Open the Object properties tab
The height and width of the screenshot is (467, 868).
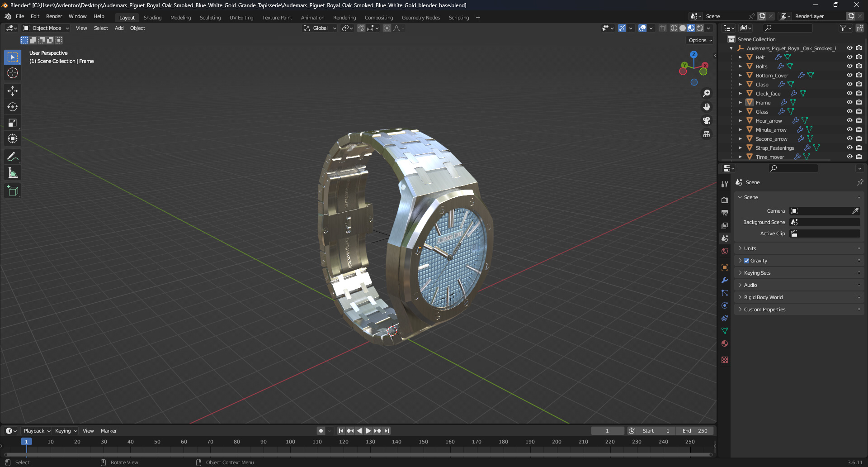[x=725, y=267]
